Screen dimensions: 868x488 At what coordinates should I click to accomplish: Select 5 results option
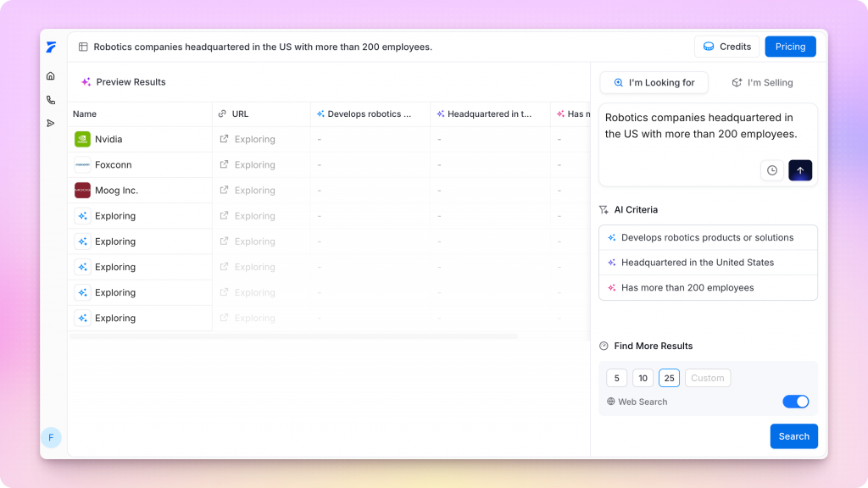(616, 378)
